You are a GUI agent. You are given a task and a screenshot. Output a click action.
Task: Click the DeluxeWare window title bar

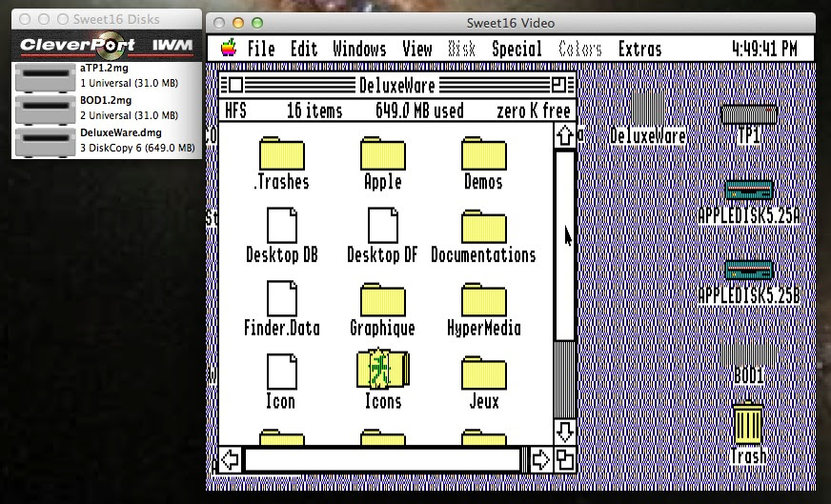pyautogui.click(x=397, y=85)
